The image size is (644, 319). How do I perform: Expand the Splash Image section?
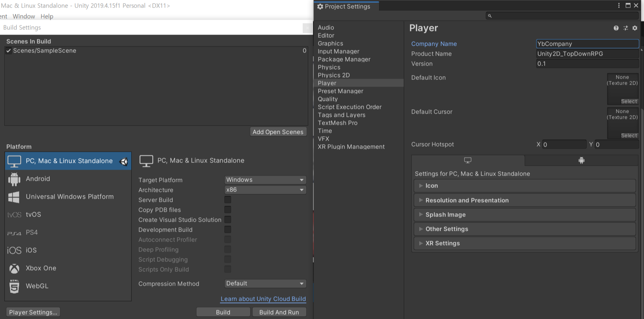[525, 215]
